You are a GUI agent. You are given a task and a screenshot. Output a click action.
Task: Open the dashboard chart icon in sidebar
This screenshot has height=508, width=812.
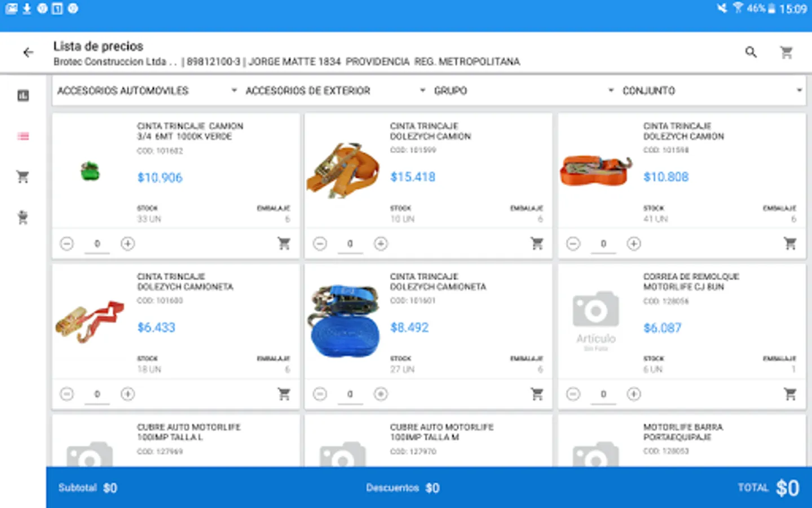[x=23, y=95]
